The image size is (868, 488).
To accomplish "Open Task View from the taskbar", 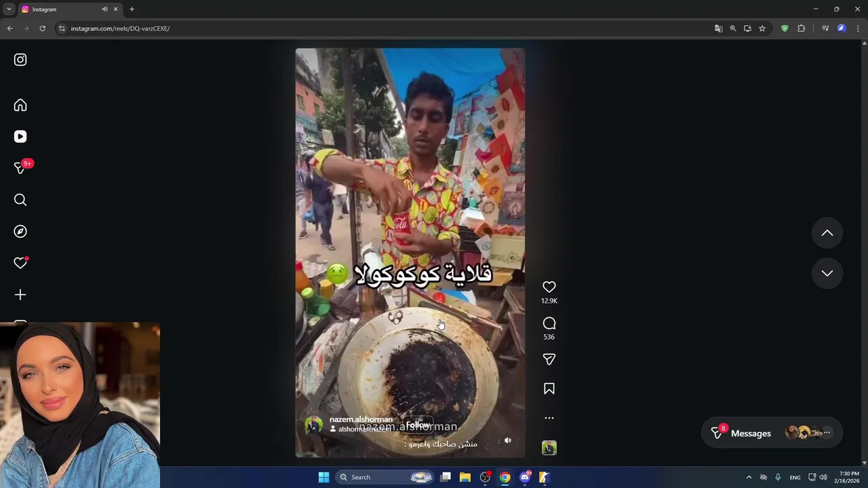I will pyautogui.click(x=446, y=477).
